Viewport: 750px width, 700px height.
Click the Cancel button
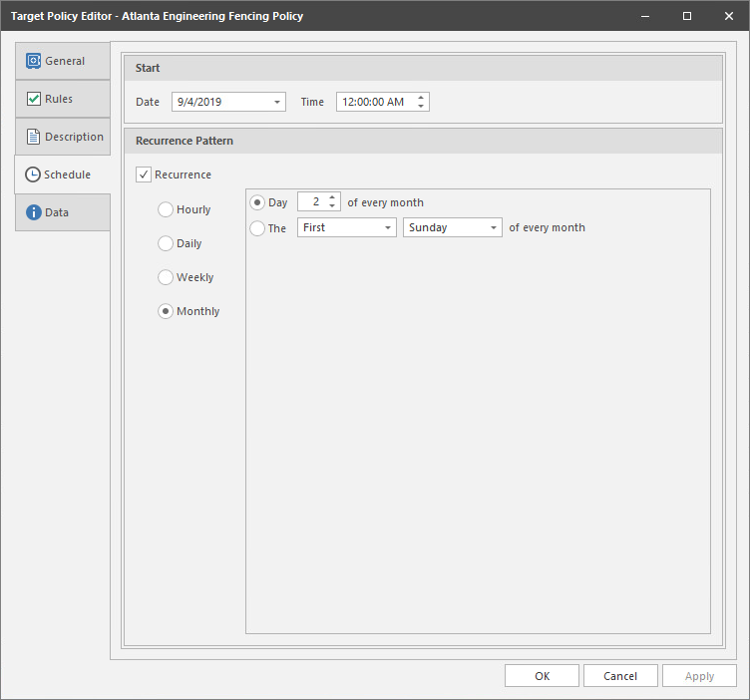pos(620,676)
